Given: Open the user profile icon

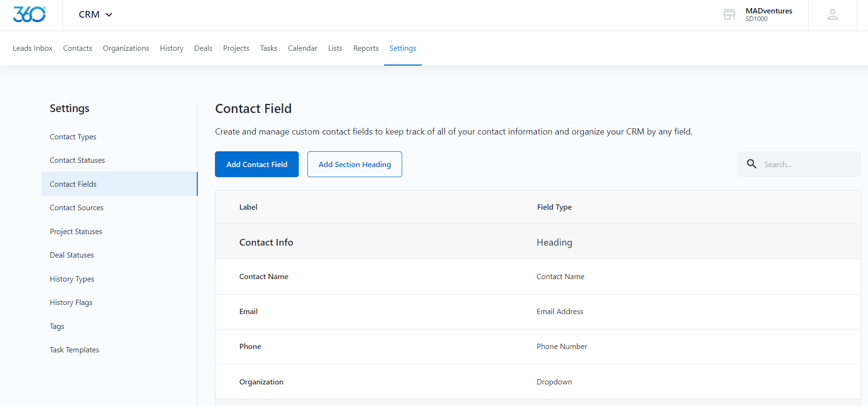Looking at the screenshot, I should tap(832, 15).
